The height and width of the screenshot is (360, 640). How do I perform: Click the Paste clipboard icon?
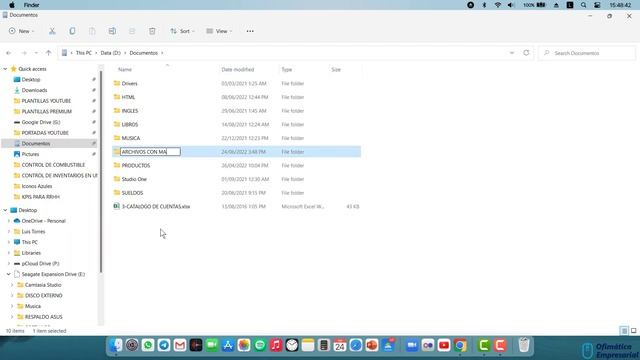[92, 31]
